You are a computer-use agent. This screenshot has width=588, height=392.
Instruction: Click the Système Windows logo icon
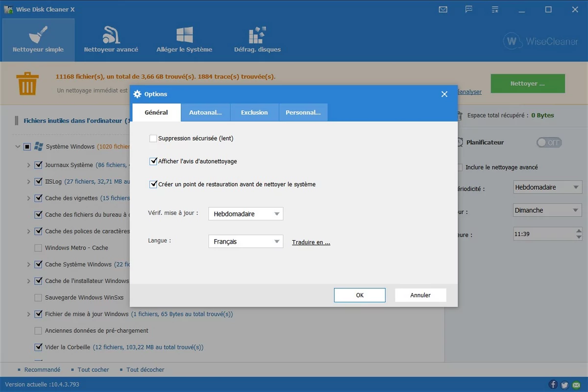click(39, 147)
